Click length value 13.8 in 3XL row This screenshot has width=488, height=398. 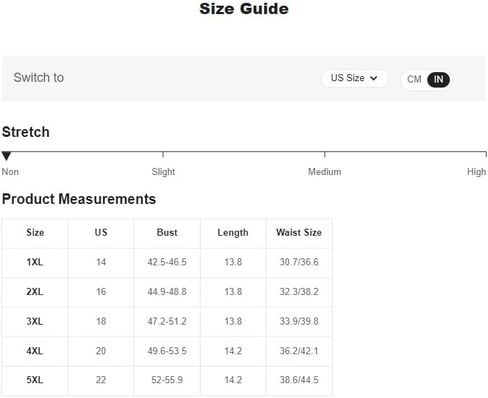point(233,321)
